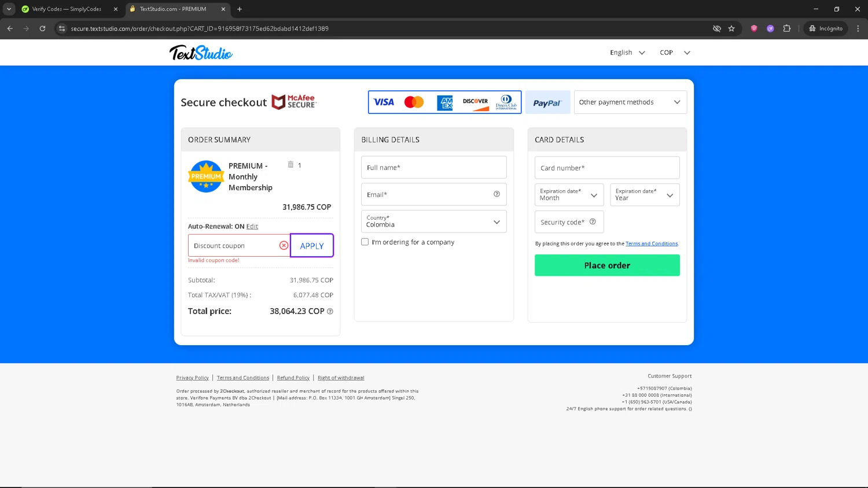Bookmark this page with star icon
The image size is (868, 488).
pyautogui.click(x=731, y=28)
